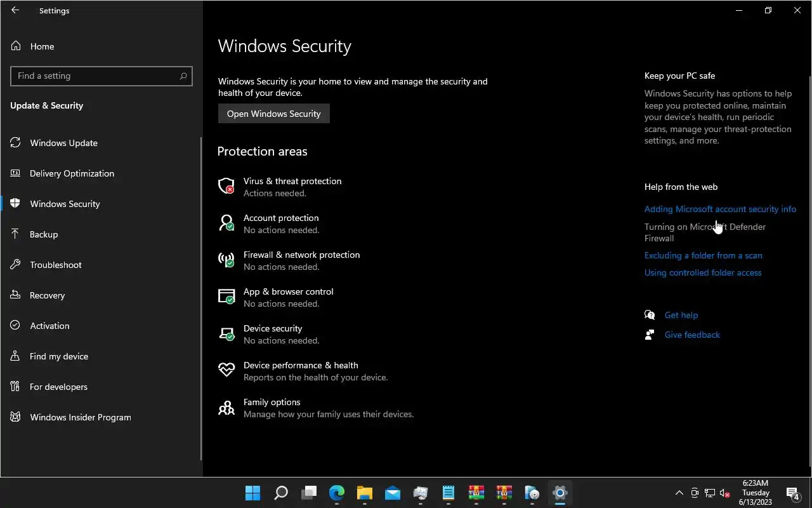
Task: Go back using the Settings back arrow
Action: [15, 11]
